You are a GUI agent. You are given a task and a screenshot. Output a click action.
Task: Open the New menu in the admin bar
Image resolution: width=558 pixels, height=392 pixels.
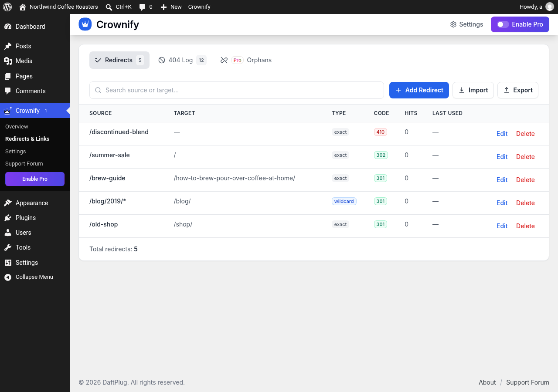(171, 7)
